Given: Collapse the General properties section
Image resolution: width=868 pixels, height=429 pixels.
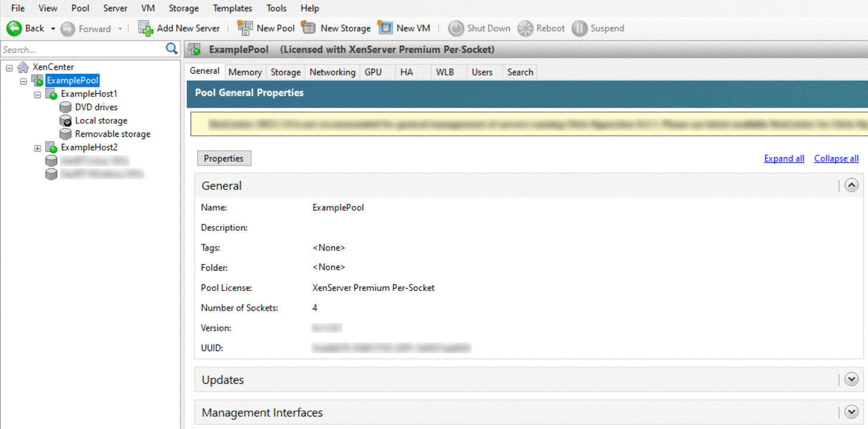Looking at the screenshot, I should click(x=851, y=185).
